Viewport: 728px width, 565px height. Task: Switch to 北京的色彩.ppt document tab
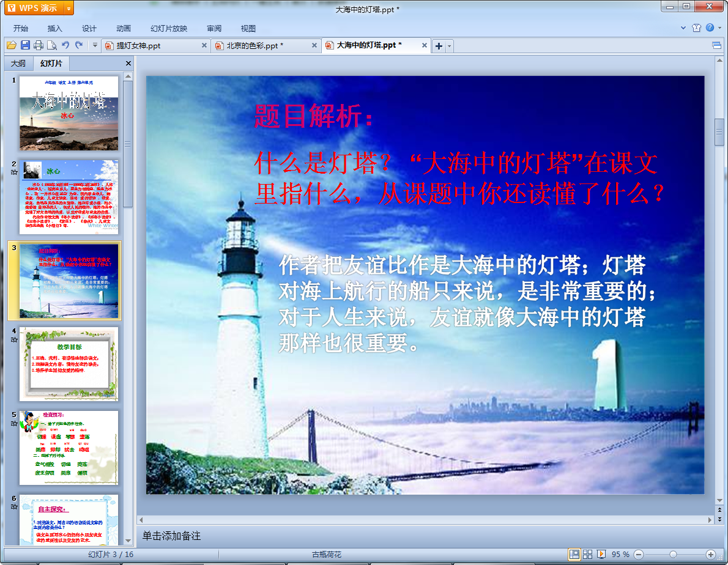click(261, 45)
